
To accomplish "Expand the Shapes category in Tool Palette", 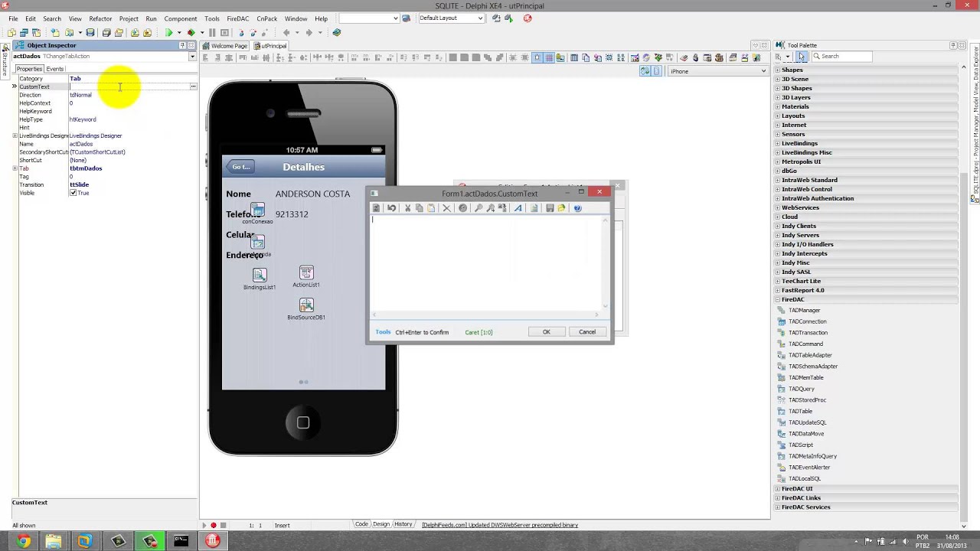I will coord(778,70).
